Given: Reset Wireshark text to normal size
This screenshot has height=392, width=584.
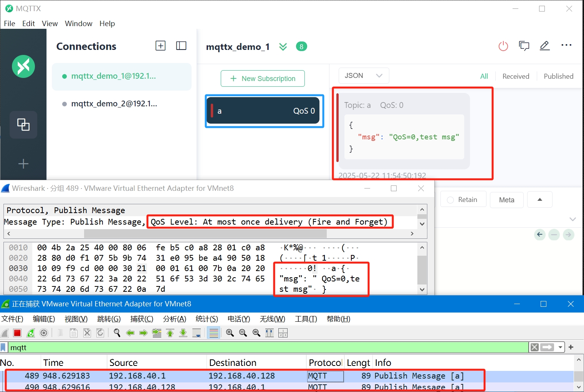Looking at the screenshot, I should pyautogui.click(x=256, y=333).
